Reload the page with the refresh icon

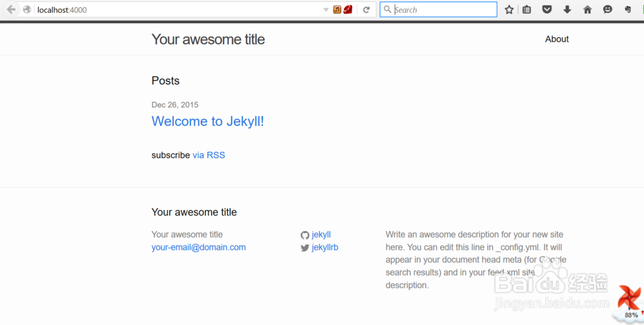point(366,10)
